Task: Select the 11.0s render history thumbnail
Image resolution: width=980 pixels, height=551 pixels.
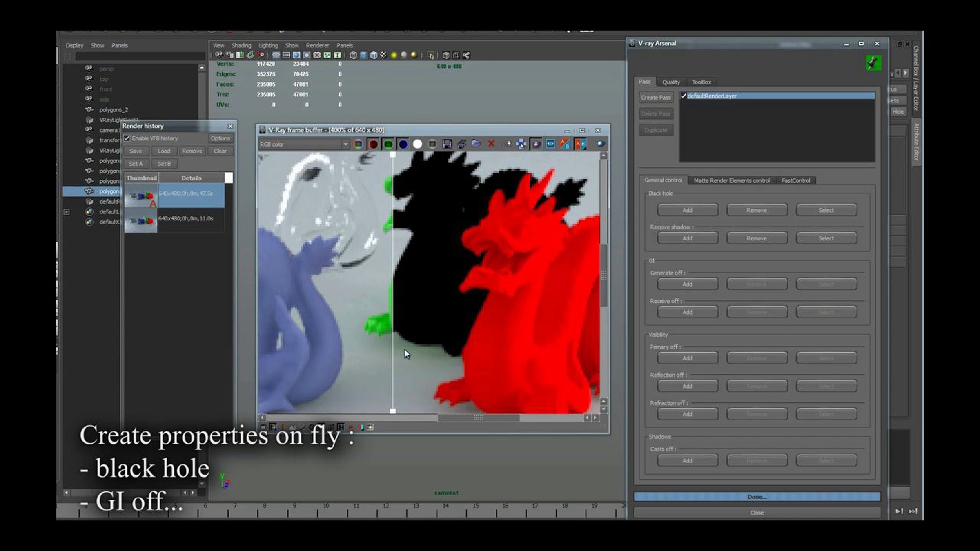Action: (x=141, y=220)
